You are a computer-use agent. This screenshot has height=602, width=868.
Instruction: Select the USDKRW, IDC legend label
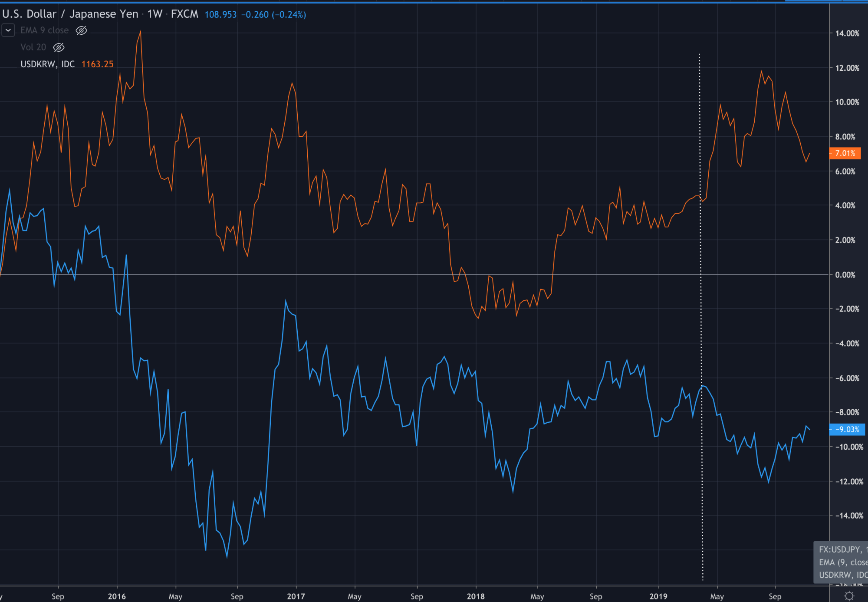tap(48, 64)
